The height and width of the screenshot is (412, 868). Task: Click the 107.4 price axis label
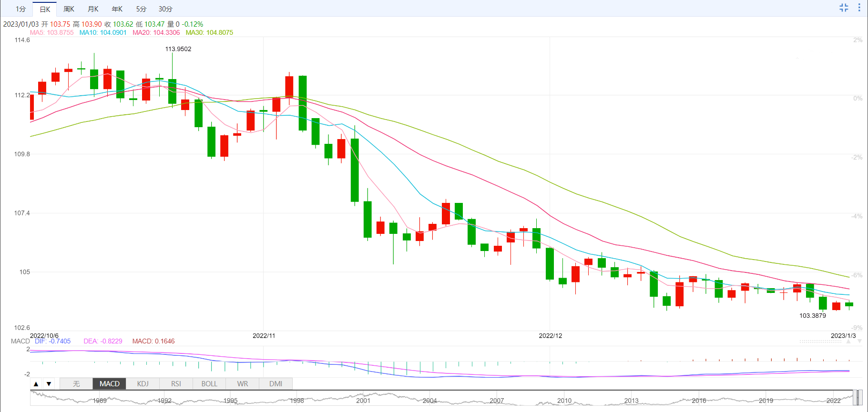tap(22, 213)
